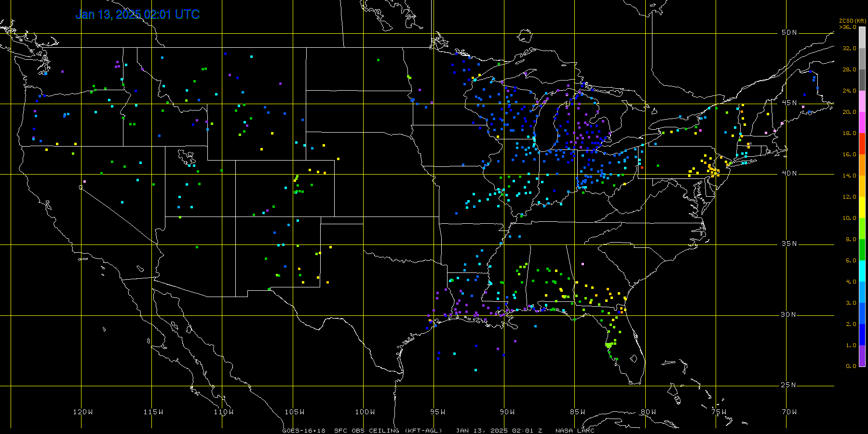Select the yellow 10–12 kft legend swatch
Viewport: 868px width, 434px height.
[862, 207]
